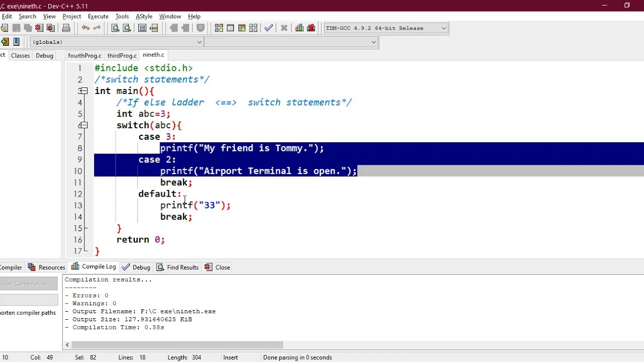The height and width of the screenshot is (362, 644).
Task: Click the '#include <stdio.h>' line
Action: (x=143, y=68)
